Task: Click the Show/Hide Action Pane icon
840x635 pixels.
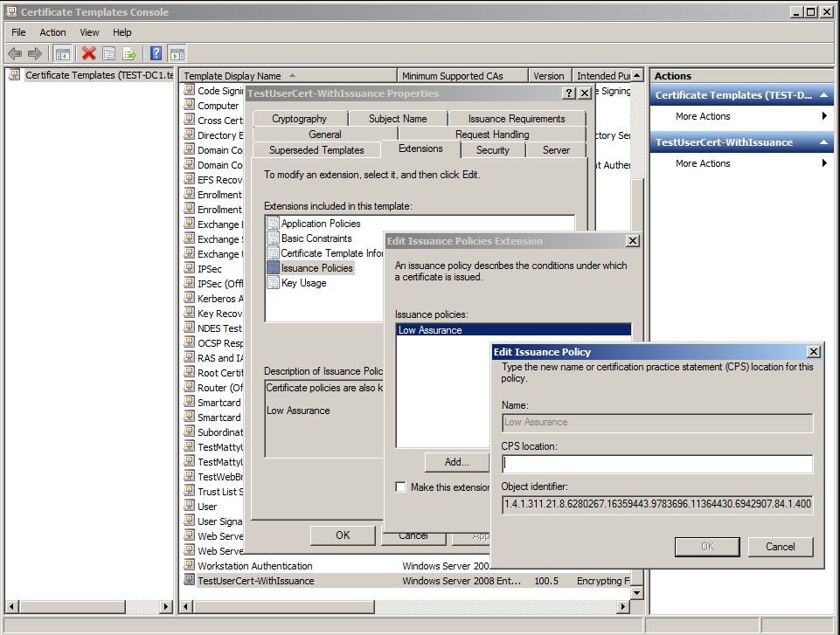Action: click(x=177, y=53)
